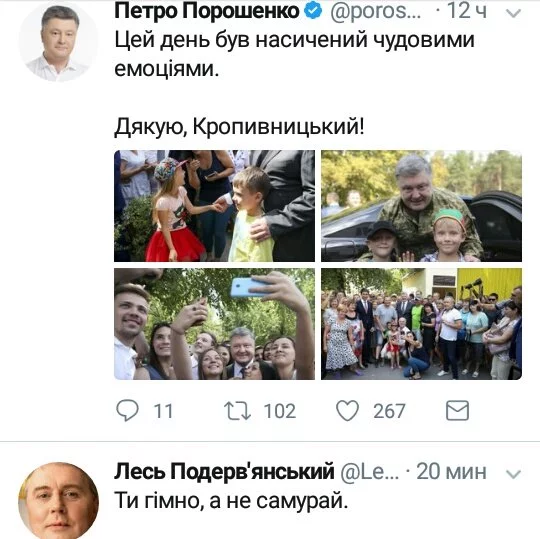This screenshot has height=539, width=540.
Task: Retweet the Poroshenko tweet
Action: coord(238,411)
